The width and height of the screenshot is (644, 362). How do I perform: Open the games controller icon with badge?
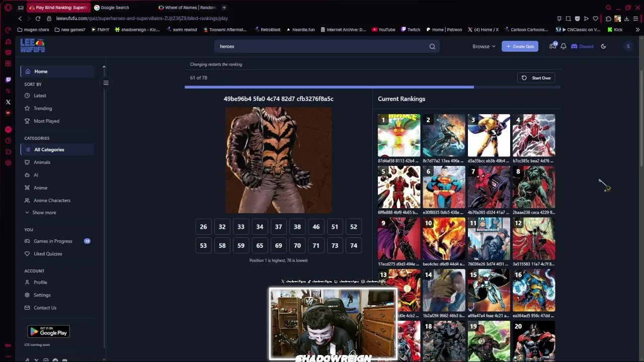click(x=553, y=46)
